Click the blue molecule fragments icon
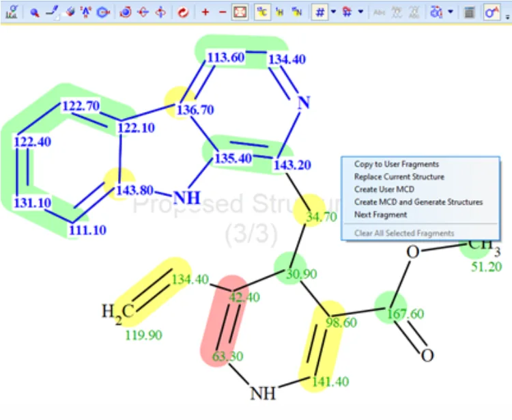Screen dimensions: 512x420 [x=437, y=12]
